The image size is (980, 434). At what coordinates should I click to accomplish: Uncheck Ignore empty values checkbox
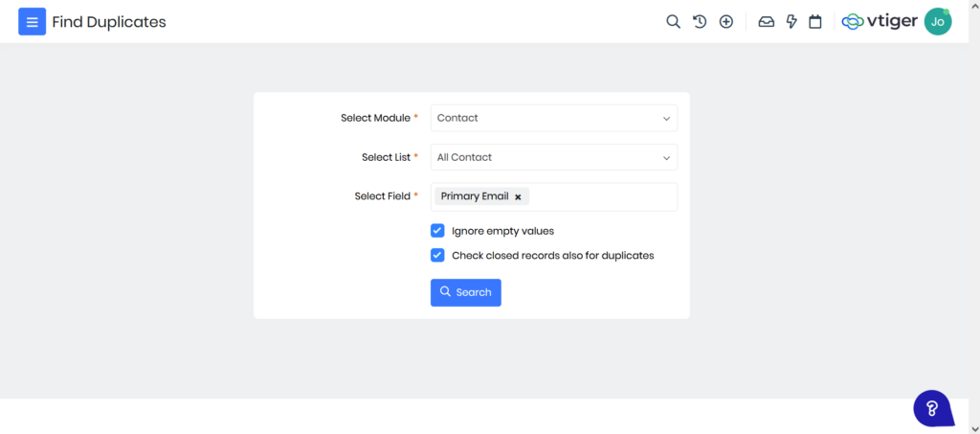click(x=437, y=231)
